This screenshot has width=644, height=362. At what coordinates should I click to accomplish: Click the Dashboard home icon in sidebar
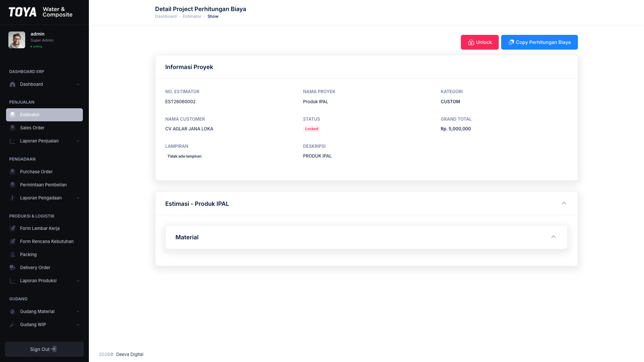12,84
